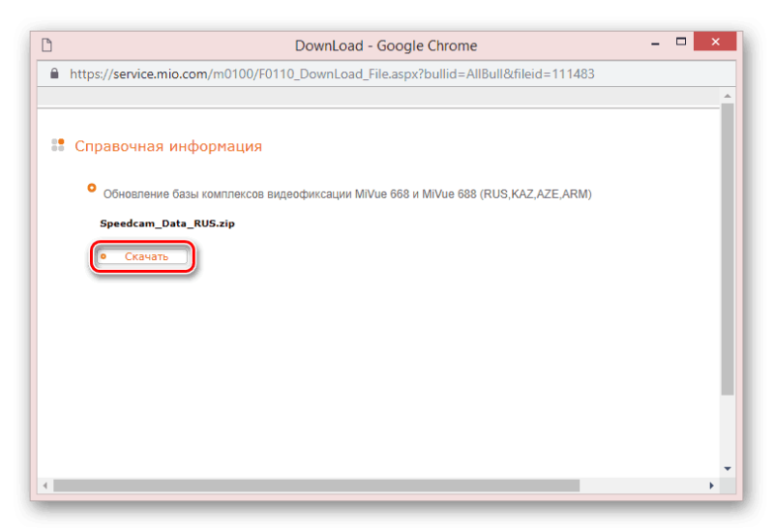This screenshot has height=532, width=774.
Task: Click the vertical scrollbar up arrow
Action: click(728, 96)
